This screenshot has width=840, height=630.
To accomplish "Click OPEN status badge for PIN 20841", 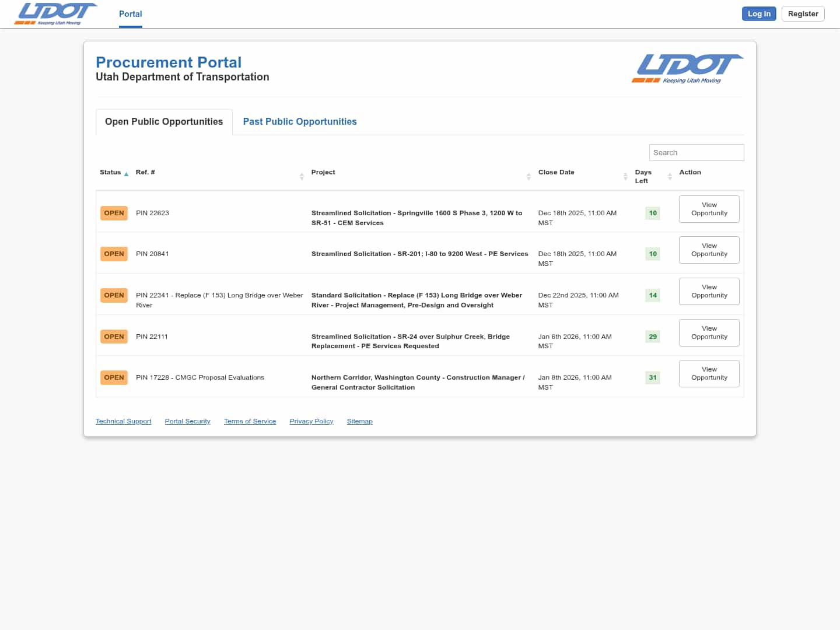I will [x=114, y=254].
